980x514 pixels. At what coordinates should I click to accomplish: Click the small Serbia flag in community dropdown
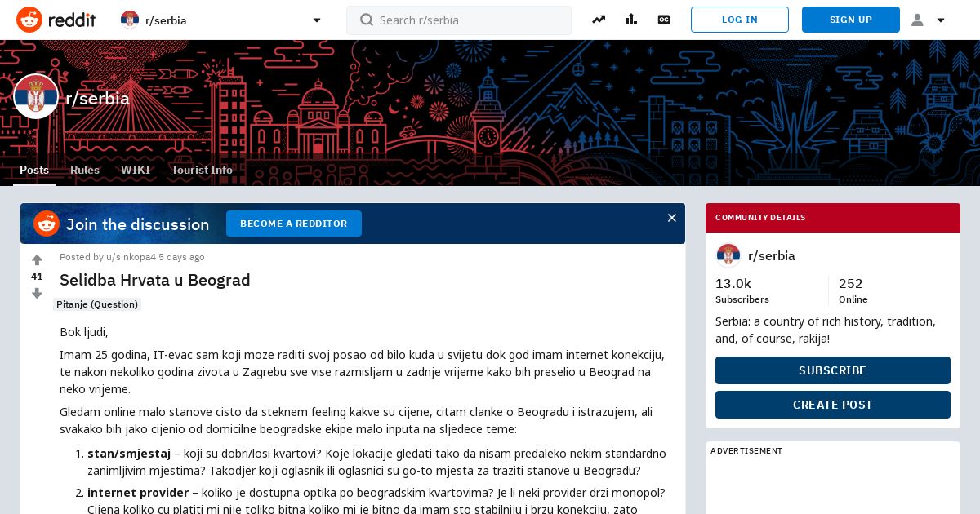coord(130,20)
